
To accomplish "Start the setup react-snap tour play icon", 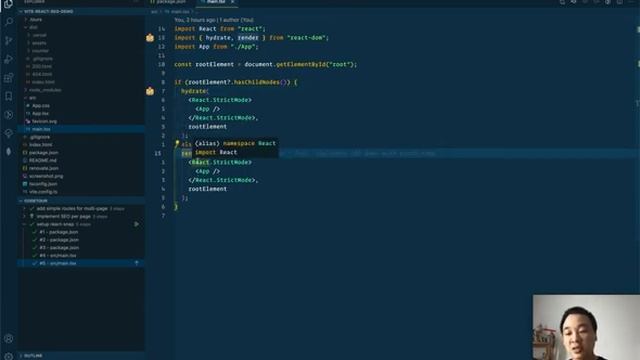I will pyautogui.click(x=136, y=224).
